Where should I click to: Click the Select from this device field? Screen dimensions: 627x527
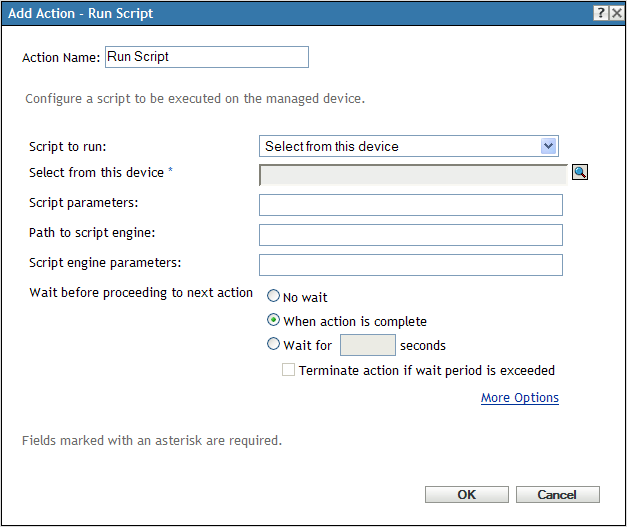(412, 176)
